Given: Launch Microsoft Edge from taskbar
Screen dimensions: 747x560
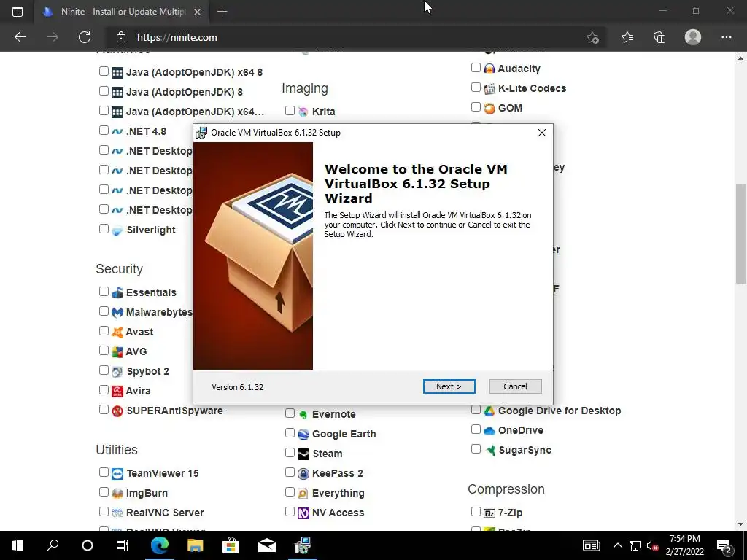Looking at the screenshot, I should 160,545.
